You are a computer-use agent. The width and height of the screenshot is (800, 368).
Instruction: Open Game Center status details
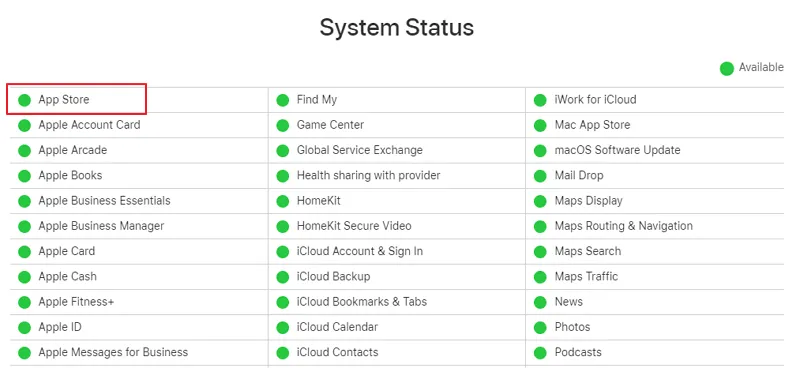(x=330, y=125)
